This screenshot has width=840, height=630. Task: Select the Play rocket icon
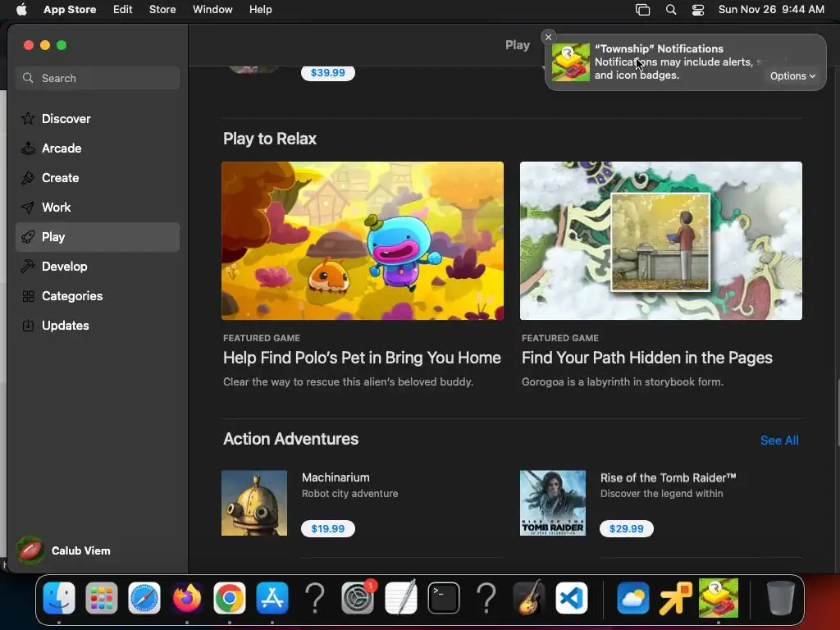28,237
